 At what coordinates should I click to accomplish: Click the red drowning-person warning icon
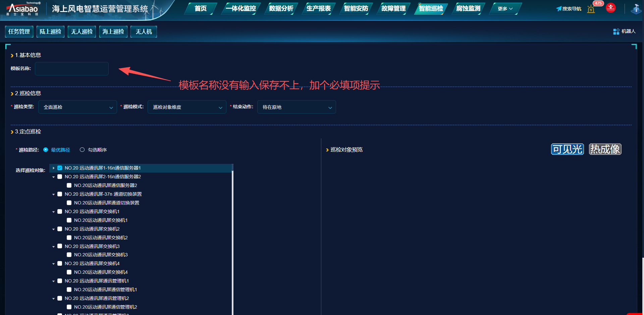pyautogui.click(x=611, y=8)
